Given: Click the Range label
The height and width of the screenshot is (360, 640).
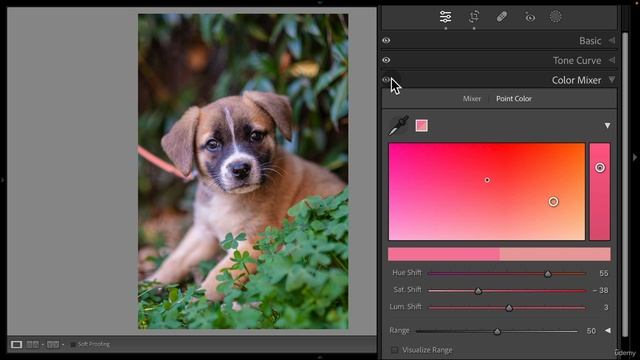Looking at the screenshot, I should tap(399, 331).
